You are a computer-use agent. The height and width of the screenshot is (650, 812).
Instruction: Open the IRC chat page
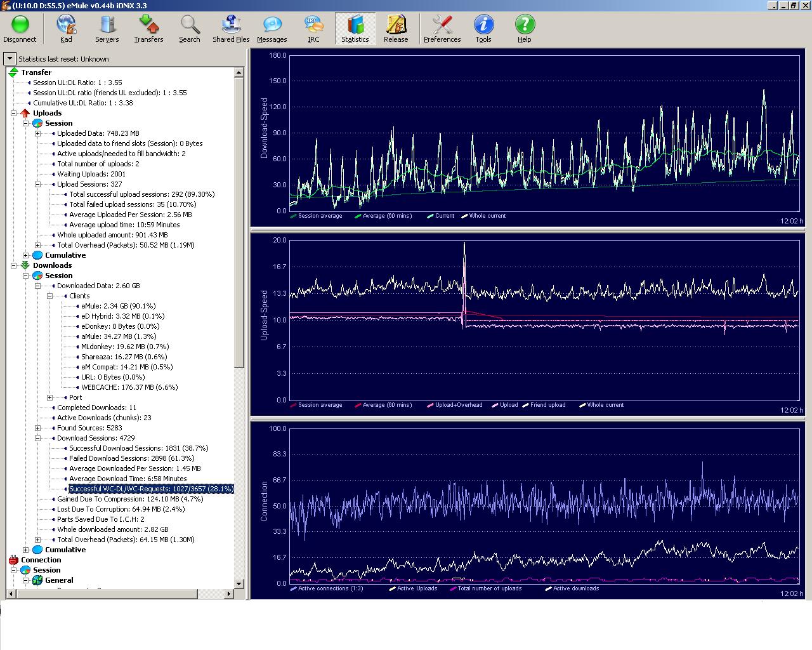tap(313, 29)
